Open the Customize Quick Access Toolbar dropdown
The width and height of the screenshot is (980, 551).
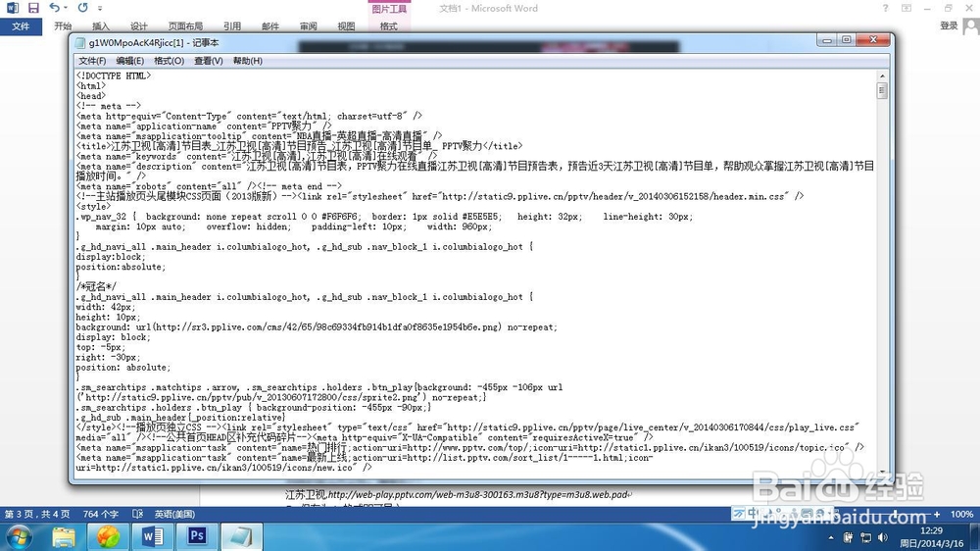tap(100, 8)
